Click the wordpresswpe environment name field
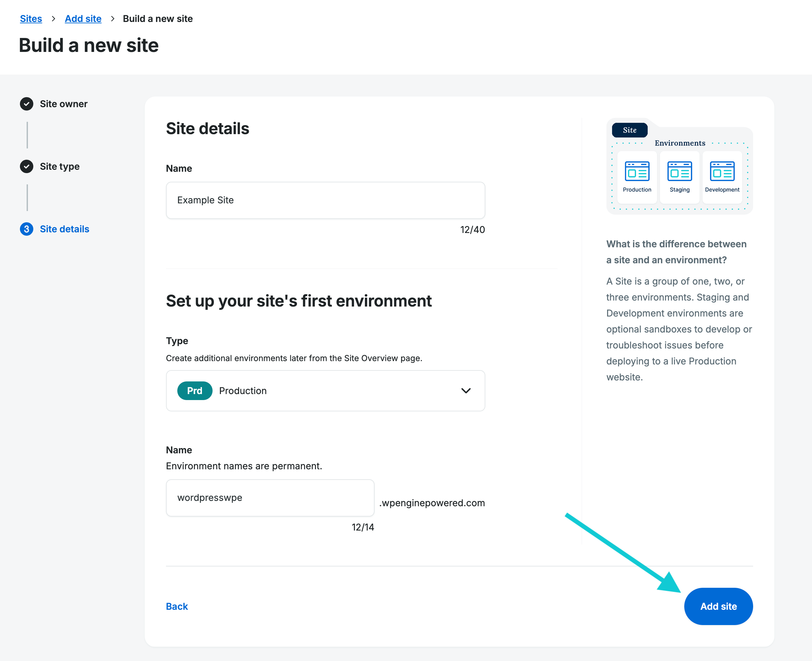This screenshot has height=661, width=812. [270, 498]
